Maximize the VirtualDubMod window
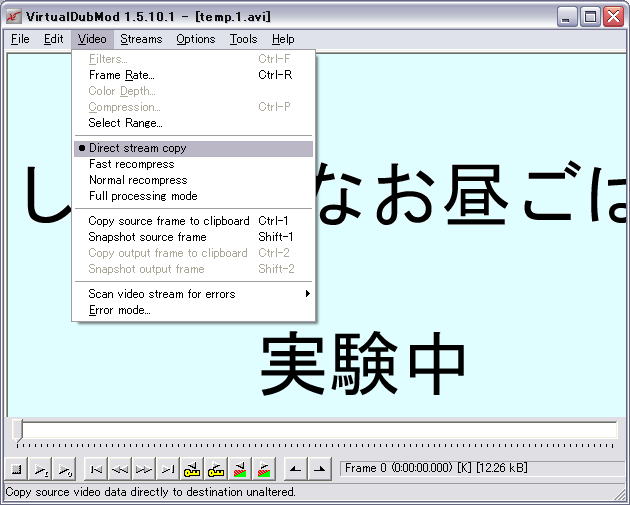The image size is (630, 505). tap(590, 17)
